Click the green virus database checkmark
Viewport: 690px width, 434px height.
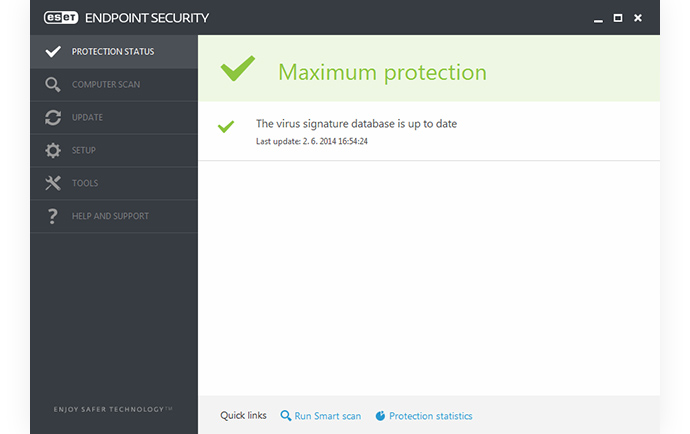(x=226, y=126)
